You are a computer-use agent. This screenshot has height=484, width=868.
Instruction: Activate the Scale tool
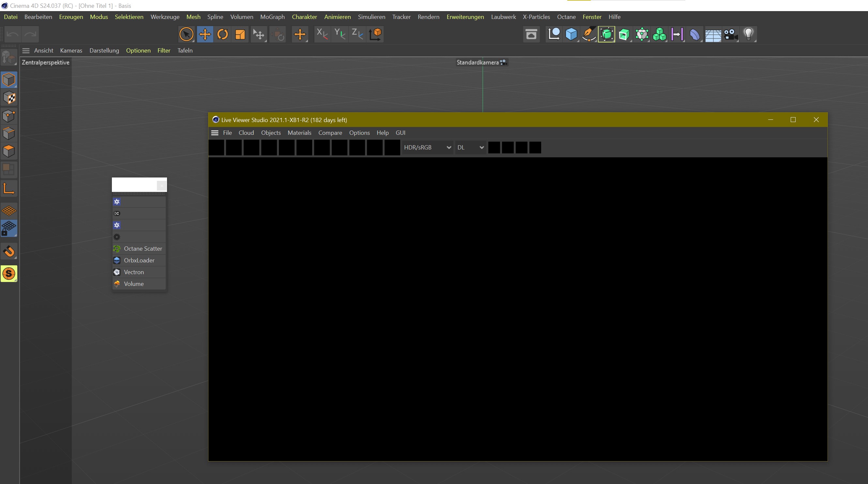[240, 34]
